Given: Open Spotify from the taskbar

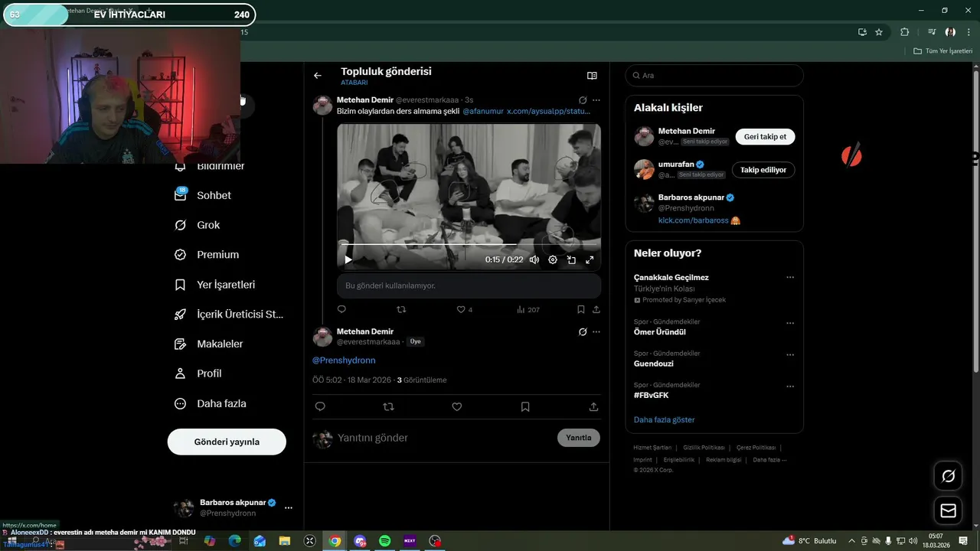Looking at the screenshot, I should click(384, 541).
